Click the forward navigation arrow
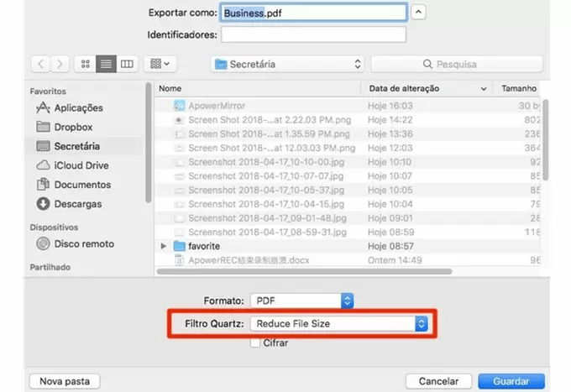The image size is (571, 392). [60, 64]
